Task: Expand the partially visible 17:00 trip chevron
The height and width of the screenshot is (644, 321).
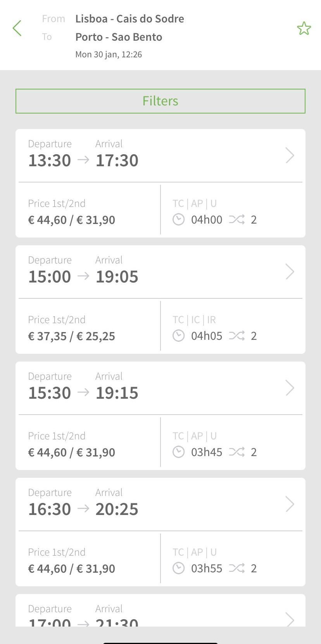Action: click(x=290, y=619)
